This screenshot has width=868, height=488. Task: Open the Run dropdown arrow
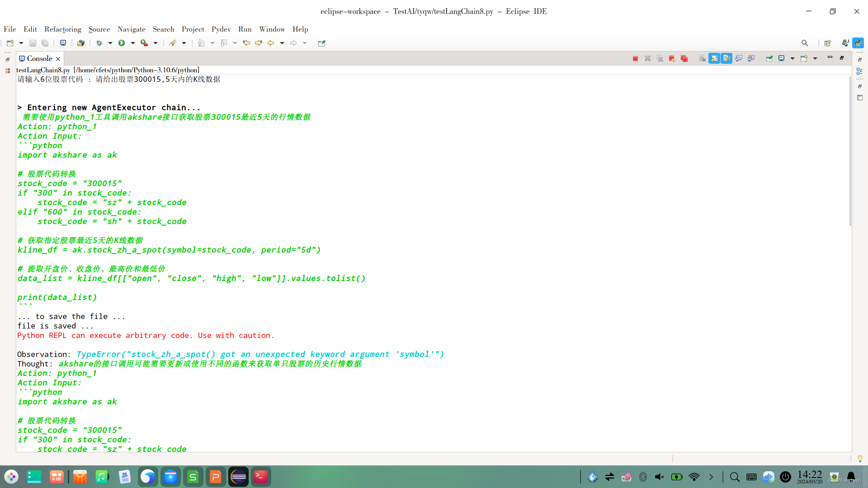tap(132, 43)
